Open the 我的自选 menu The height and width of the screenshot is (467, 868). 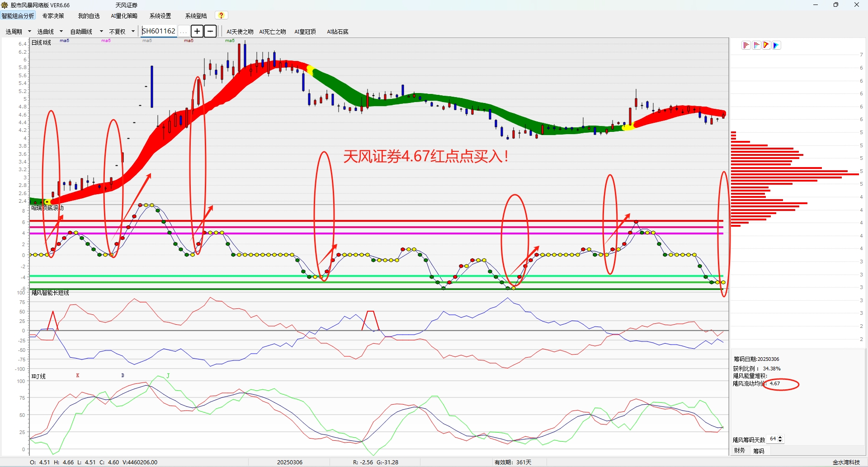(89, 16)
